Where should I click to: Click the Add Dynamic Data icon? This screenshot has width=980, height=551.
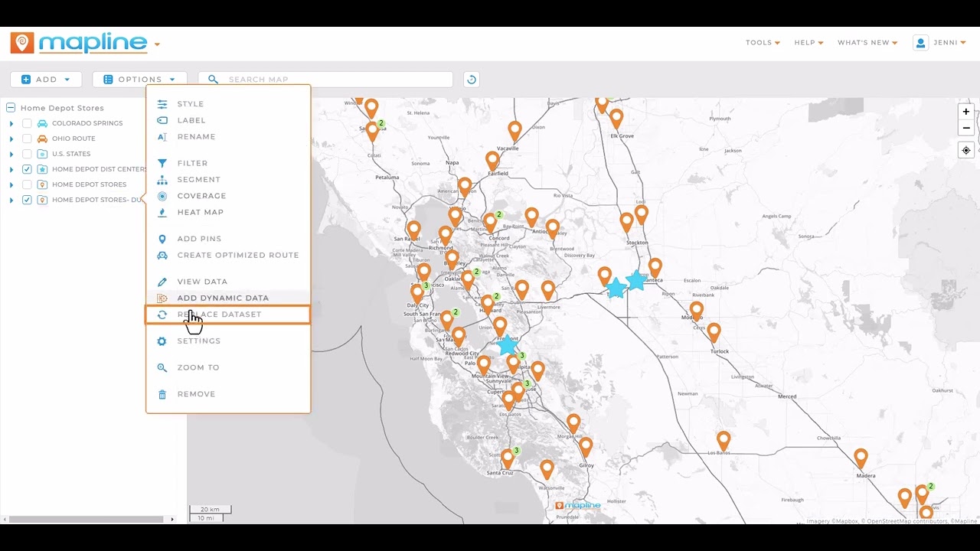coord(162,298)
